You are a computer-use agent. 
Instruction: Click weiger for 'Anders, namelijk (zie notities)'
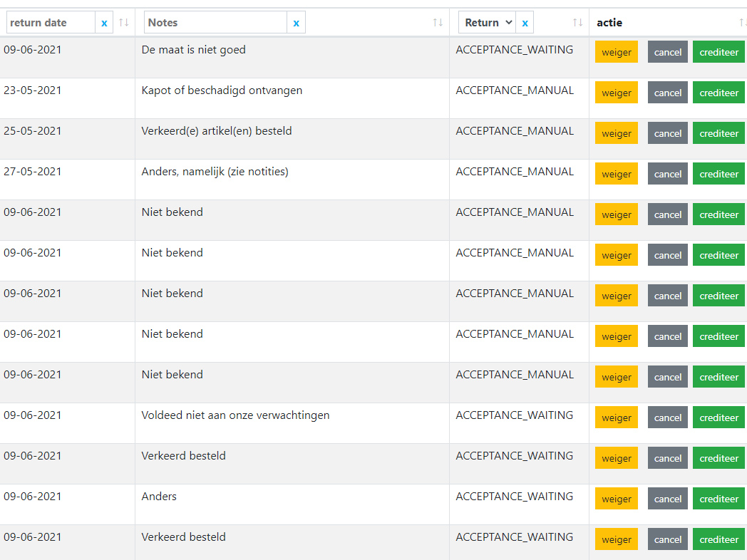pos(616,175)
